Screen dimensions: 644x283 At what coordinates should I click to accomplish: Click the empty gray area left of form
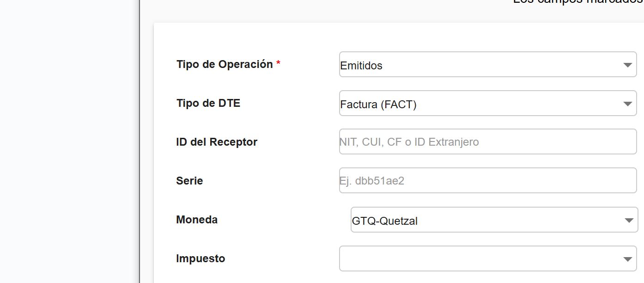69,139
